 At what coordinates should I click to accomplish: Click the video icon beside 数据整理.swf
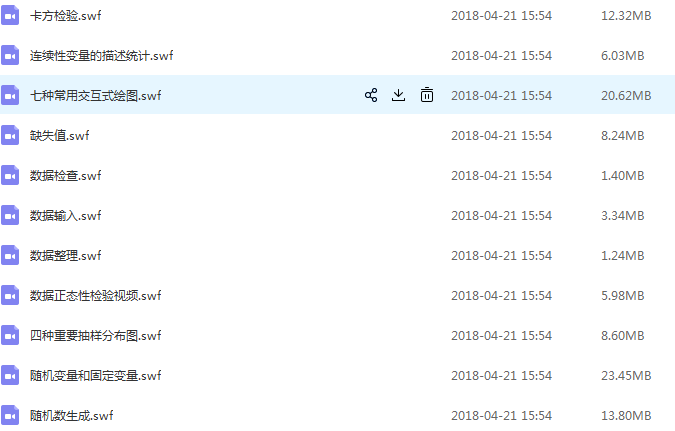click(x=10, y=256)
